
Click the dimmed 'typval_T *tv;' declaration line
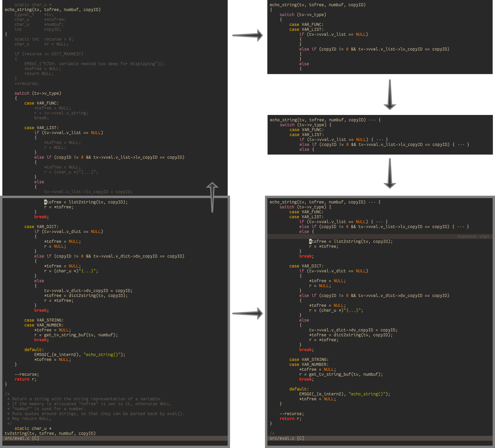click(34, 15)
